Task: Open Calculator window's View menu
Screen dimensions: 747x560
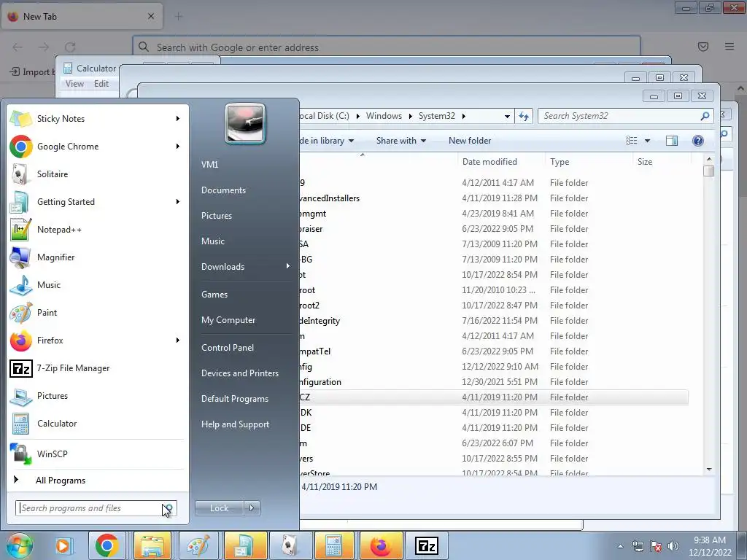Action: point(75,83)
